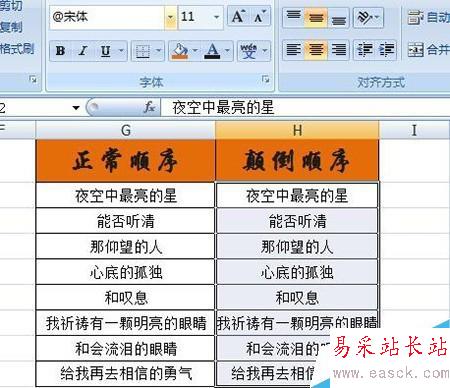Open font group dialog launcher
450x388 pixels.
click(265, 79)
